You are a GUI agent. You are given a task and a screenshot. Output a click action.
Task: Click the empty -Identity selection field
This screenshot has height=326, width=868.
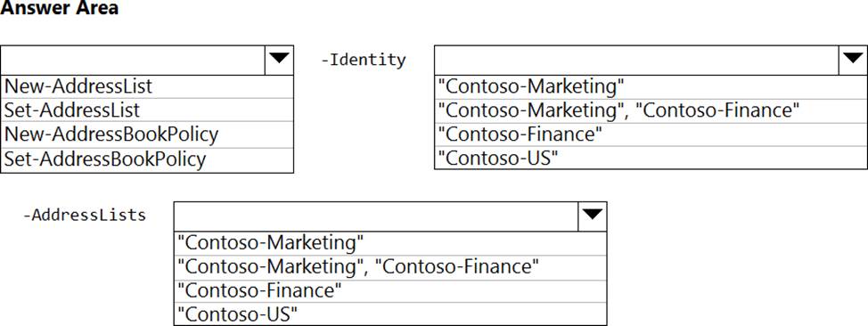click(x=636, y=60)
